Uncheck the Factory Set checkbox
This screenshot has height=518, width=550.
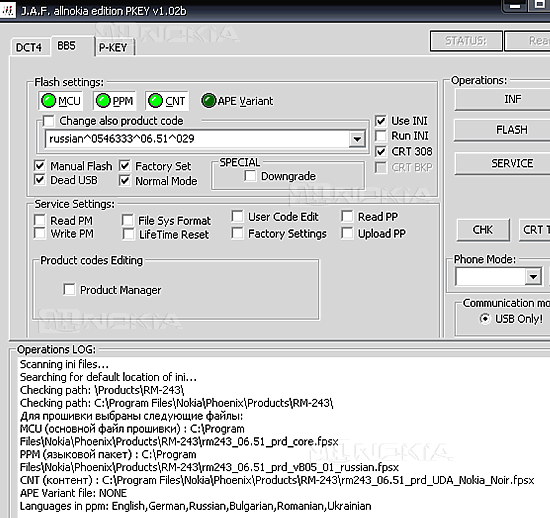pos(125,166)
